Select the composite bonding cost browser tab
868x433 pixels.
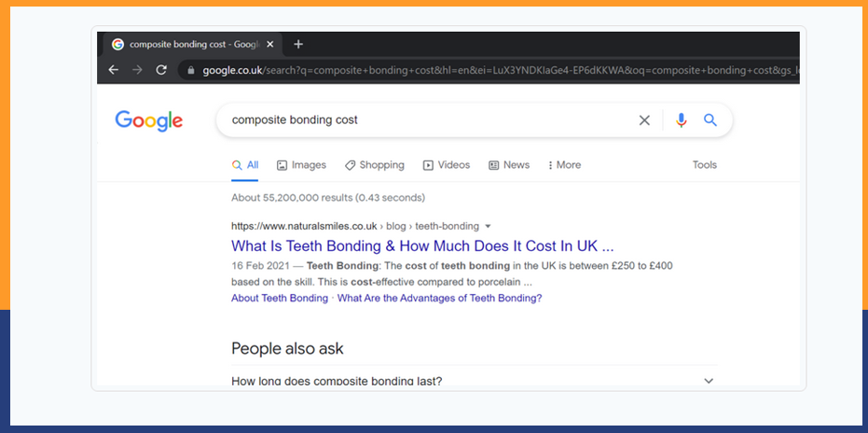[194, 45]
